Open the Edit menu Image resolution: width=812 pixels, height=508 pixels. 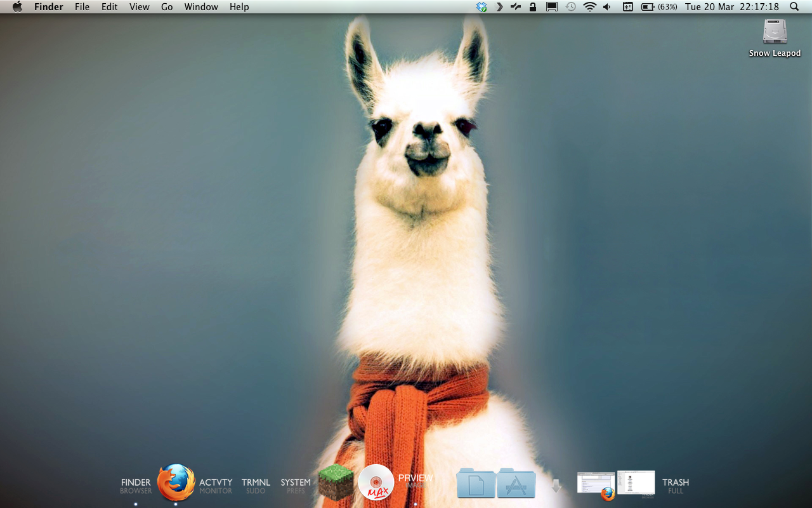110,7
